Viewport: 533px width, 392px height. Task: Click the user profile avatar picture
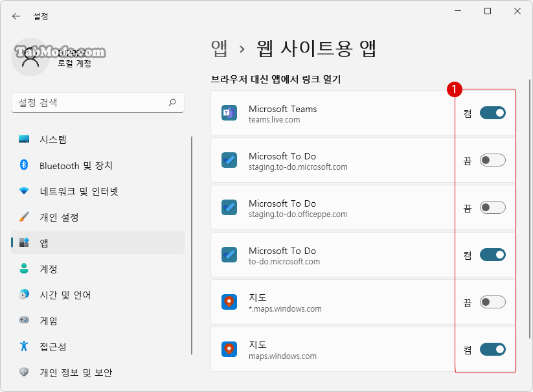[x=30, y=57]
